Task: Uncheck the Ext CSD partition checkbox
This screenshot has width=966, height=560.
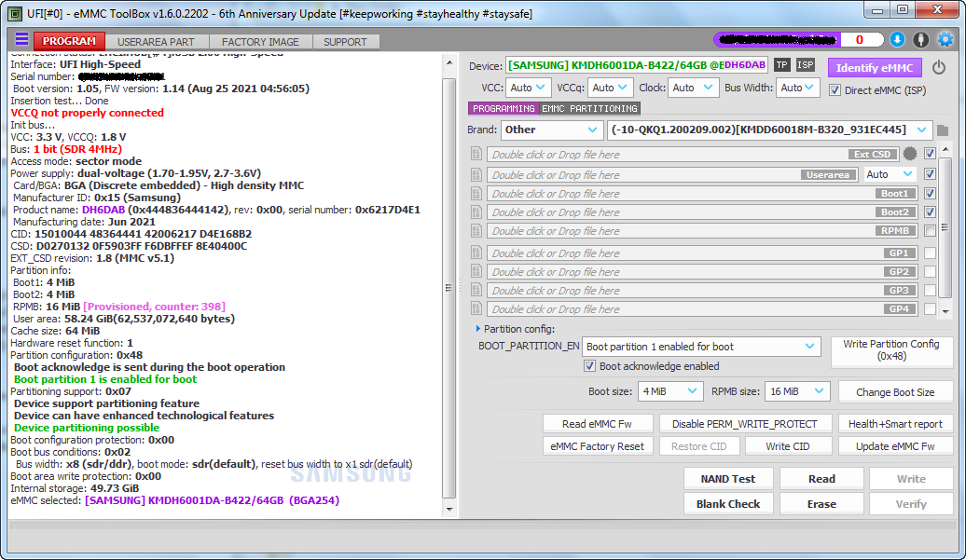Action: (931, 154)
